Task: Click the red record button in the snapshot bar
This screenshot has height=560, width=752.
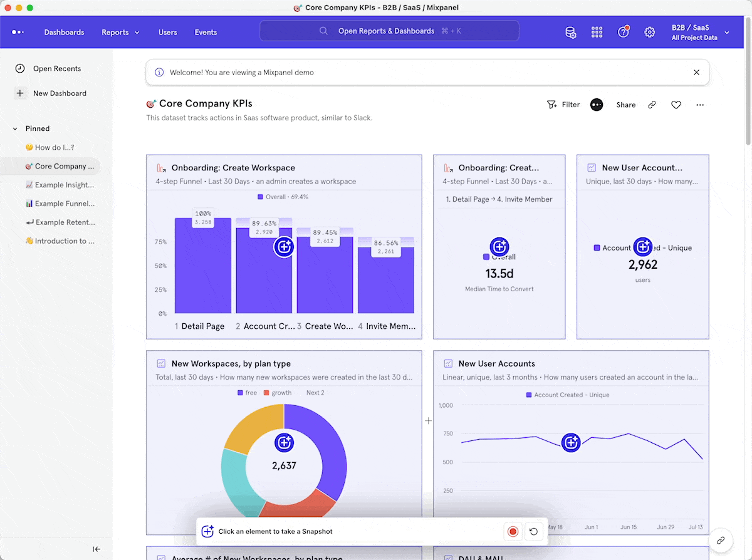Action: [x=513, y=532]
